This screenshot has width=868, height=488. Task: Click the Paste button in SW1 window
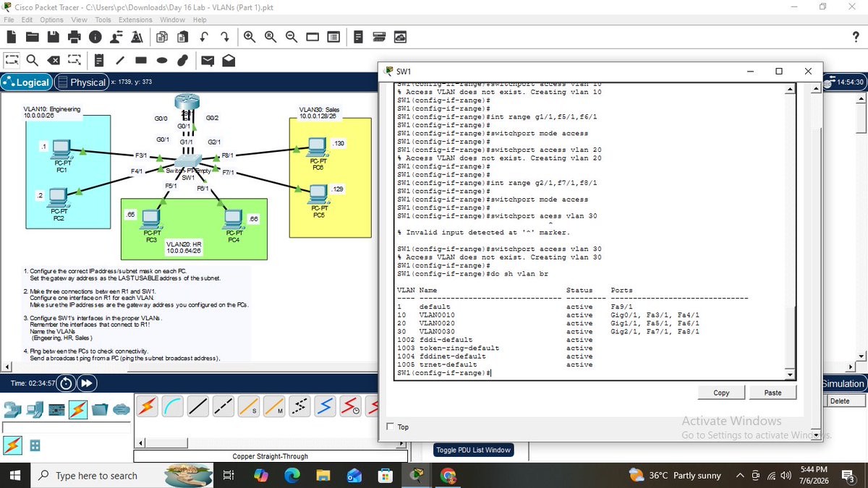click(773, 393)
